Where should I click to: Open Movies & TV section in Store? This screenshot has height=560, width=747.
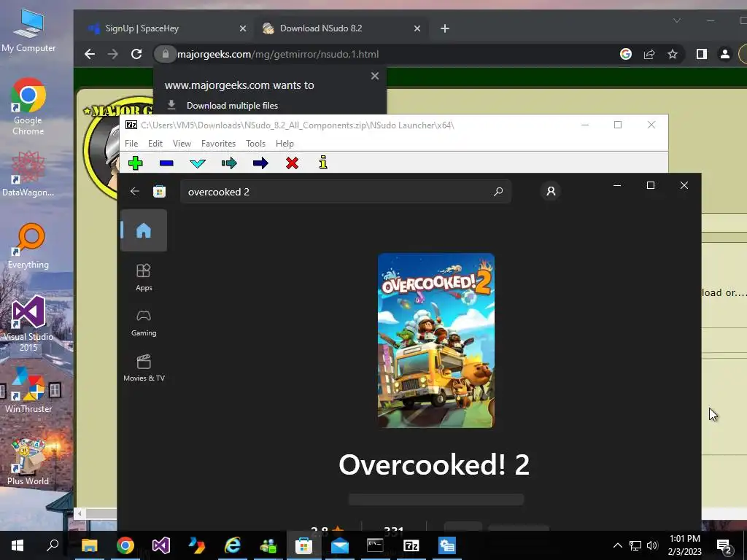click(144, 367)
